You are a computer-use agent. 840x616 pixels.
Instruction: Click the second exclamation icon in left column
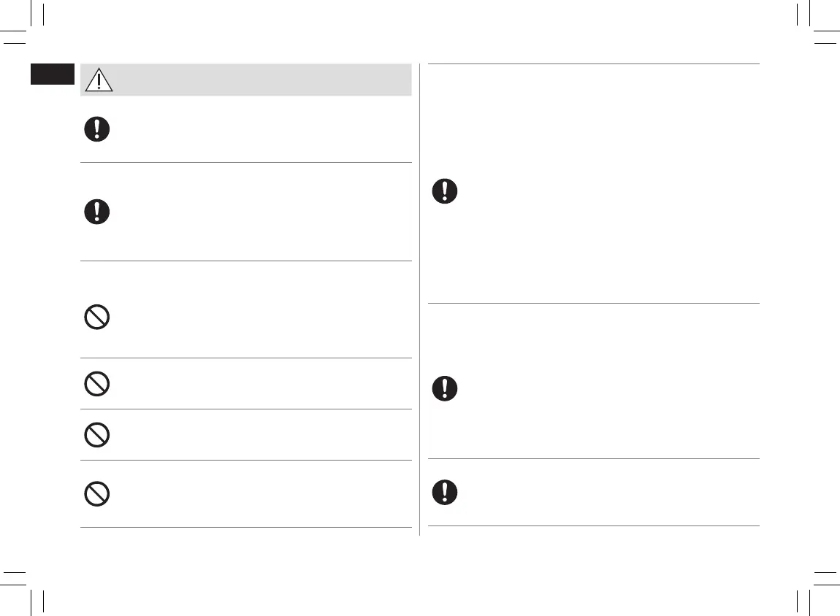(x=96, y=212)
